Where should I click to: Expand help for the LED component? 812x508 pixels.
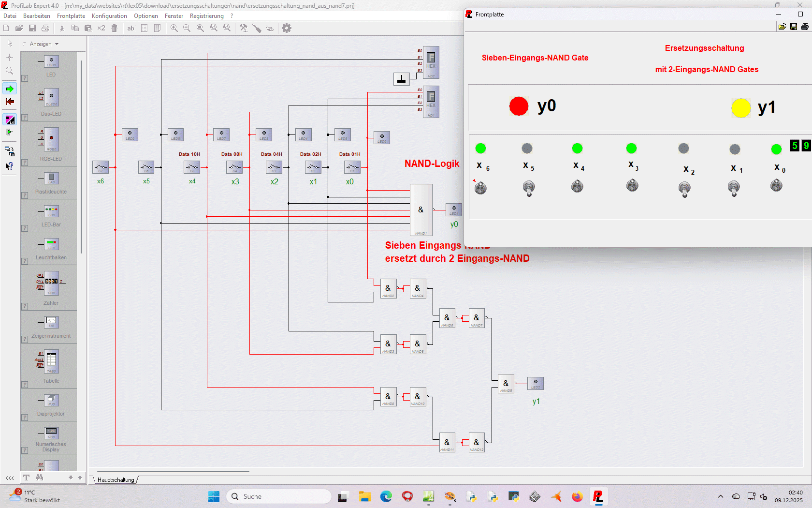point(25,78)
